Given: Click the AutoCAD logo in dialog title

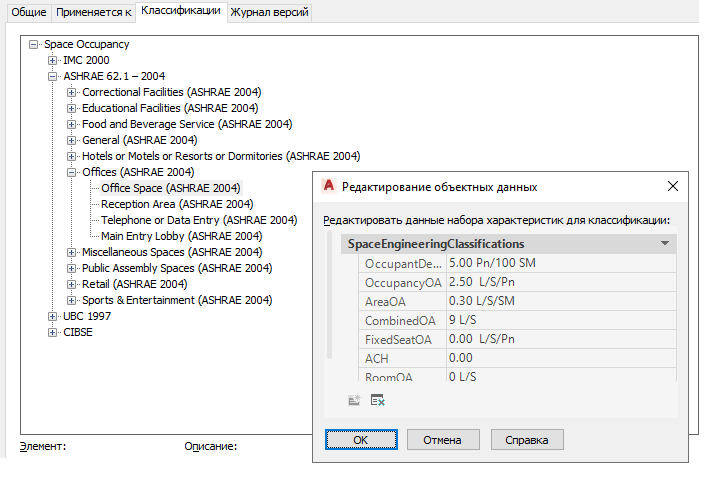Looking at the screenshot, I should coord(329,186).
